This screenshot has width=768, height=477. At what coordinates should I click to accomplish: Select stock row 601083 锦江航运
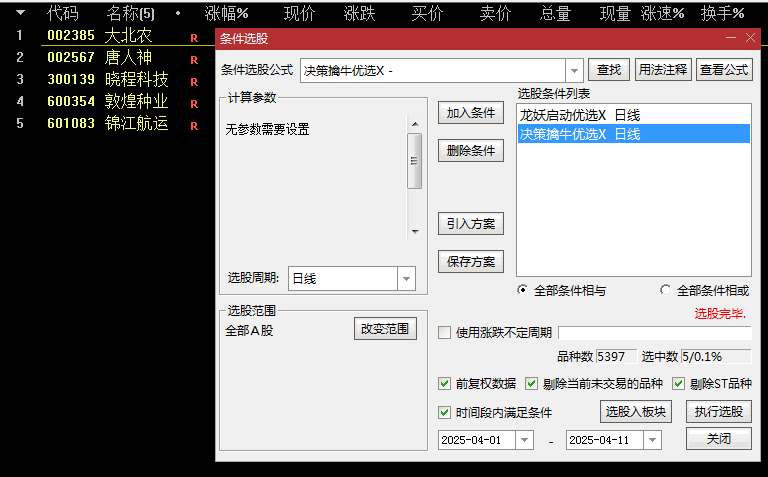[108, 123]
